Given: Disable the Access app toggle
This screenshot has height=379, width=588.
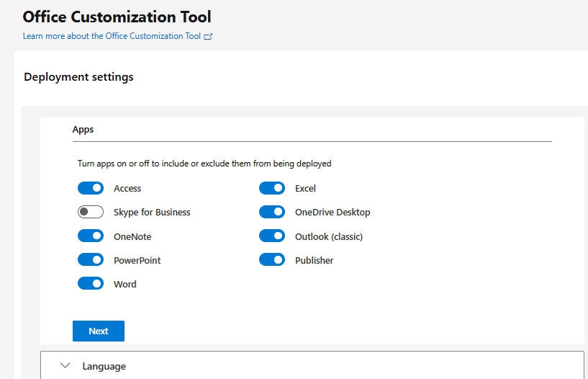Looking at the screenshot, I should tap(91, 189).
